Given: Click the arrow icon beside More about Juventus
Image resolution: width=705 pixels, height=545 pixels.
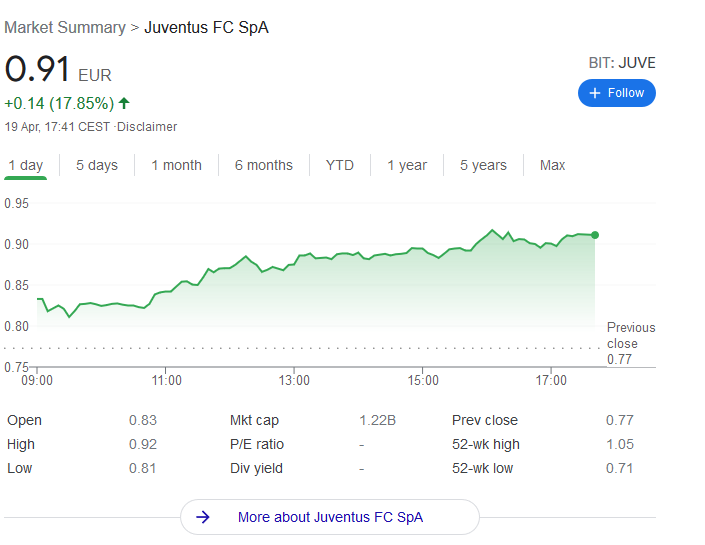Looking at the screenshot, I should point(203,517).
